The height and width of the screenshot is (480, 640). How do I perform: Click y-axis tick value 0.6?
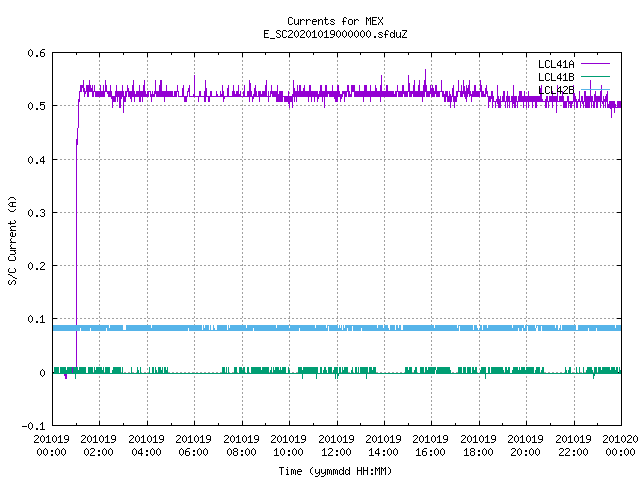point(36,53)
